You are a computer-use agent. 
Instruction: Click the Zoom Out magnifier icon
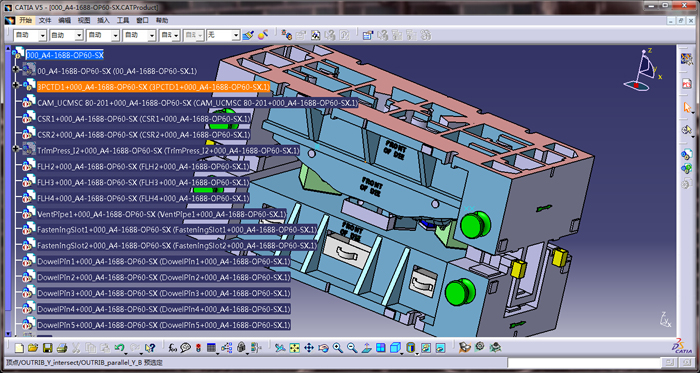[352, 348]
